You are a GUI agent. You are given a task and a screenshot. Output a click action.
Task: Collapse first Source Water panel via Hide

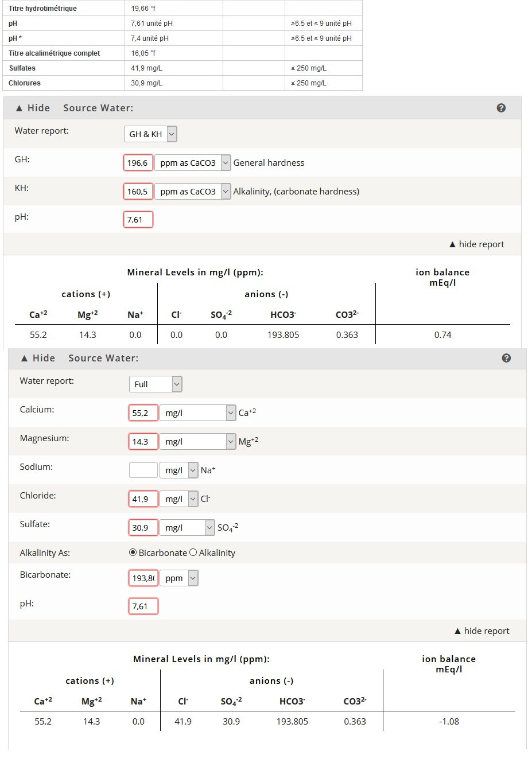[33, 108]
